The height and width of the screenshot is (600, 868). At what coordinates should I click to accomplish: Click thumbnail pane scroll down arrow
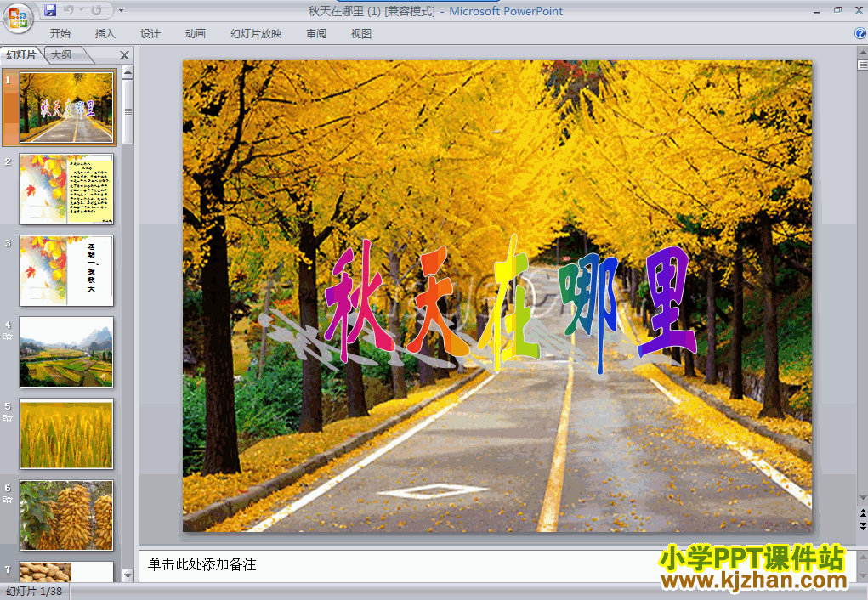pyautogui.click(x=128, y=575)
